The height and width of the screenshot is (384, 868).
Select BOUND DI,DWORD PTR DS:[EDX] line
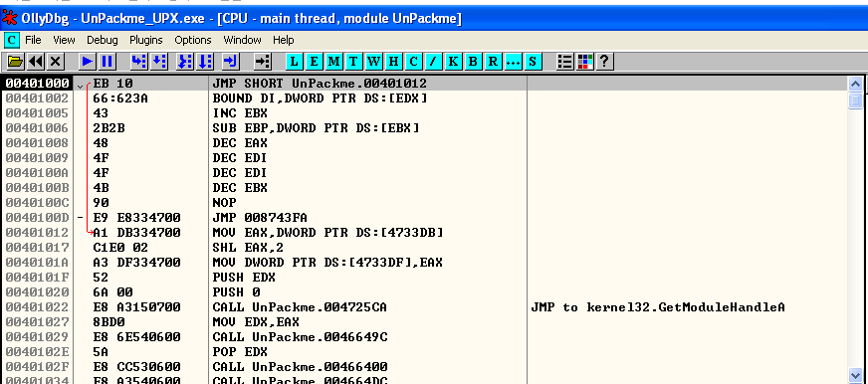(320, 98)
